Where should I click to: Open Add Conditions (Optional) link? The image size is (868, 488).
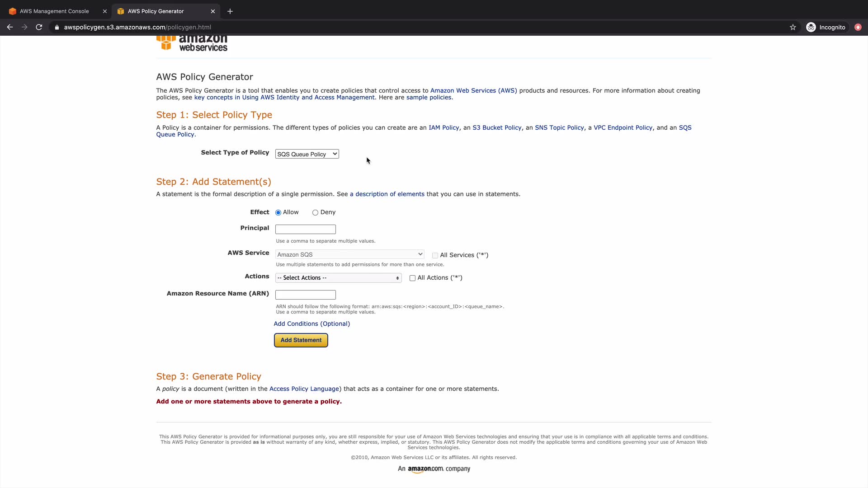click(x=311, y=324)
